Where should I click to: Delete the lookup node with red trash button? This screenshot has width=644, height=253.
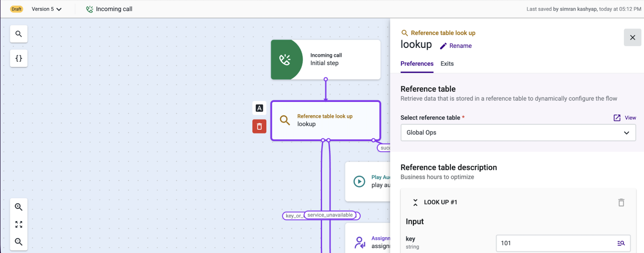[259, 126]
